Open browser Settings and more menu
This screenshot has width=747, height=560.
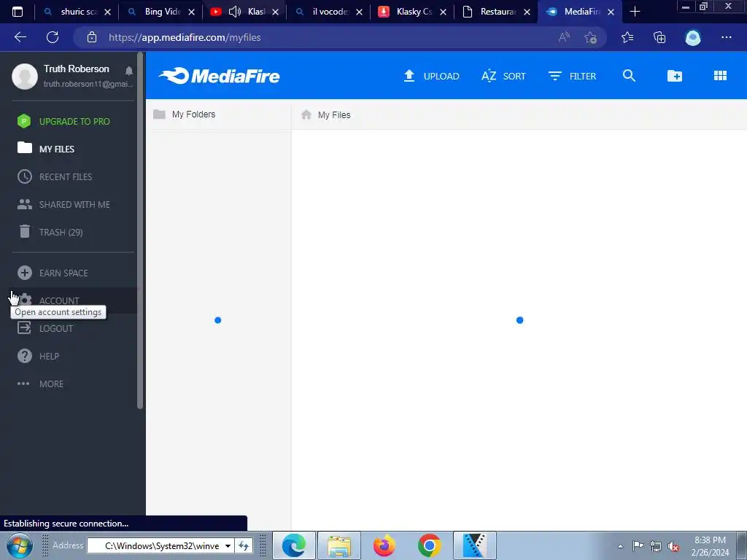click(x=726, y=37)
